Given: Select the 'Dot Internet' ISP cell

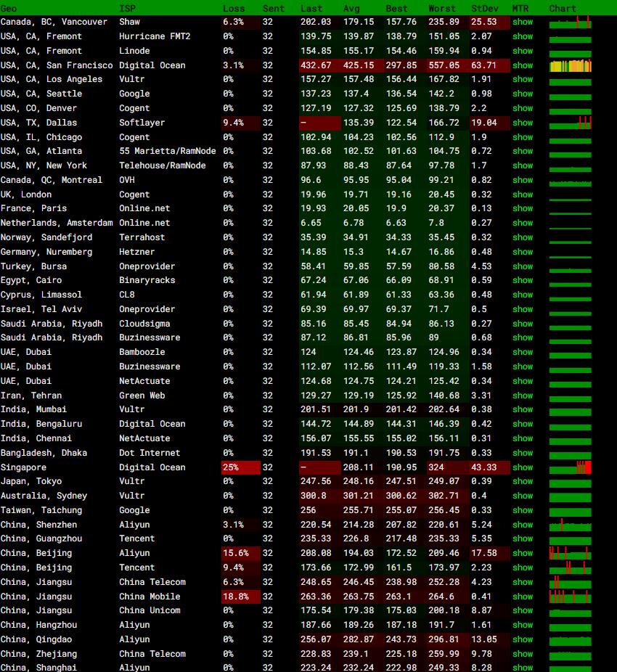Looking at the screenshot, I should point(150,453).
